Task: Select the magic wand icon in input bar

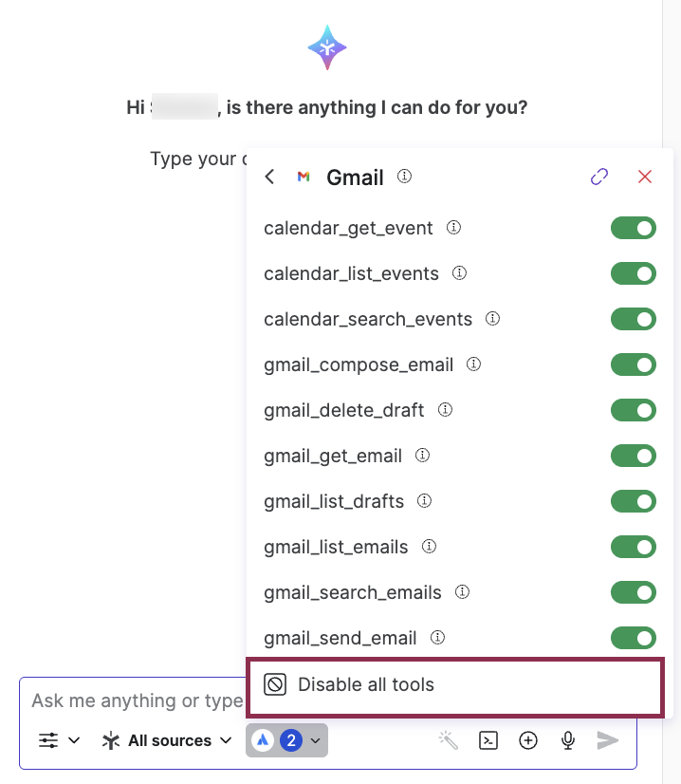Action: (449, 740)
